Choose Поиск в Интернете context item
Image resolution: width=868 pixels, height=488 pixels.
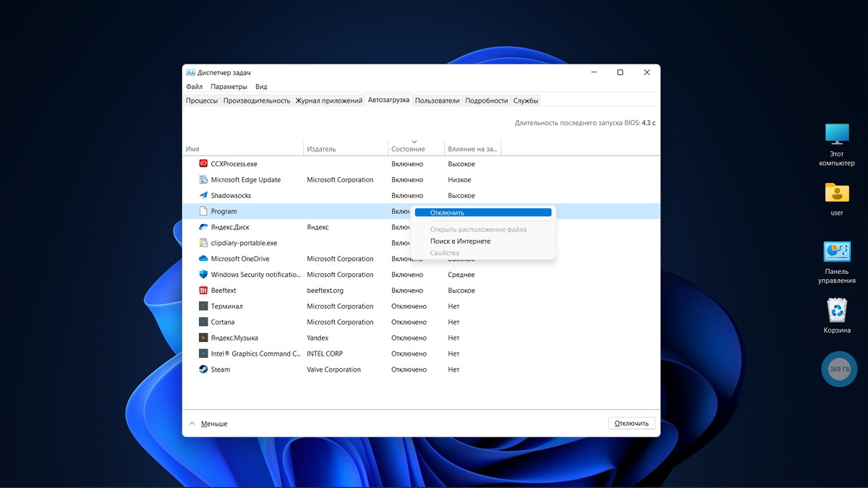(x=460, y=241)
